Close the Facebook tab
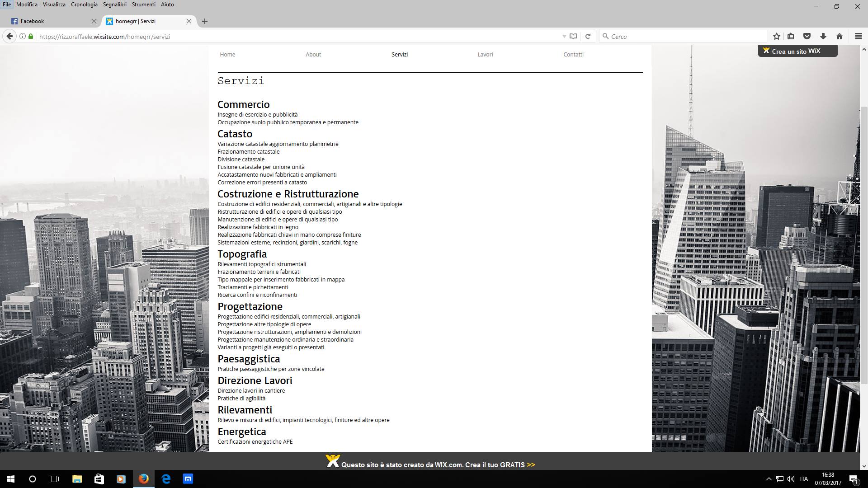This screenshot has height=488, width=868. 94,21
